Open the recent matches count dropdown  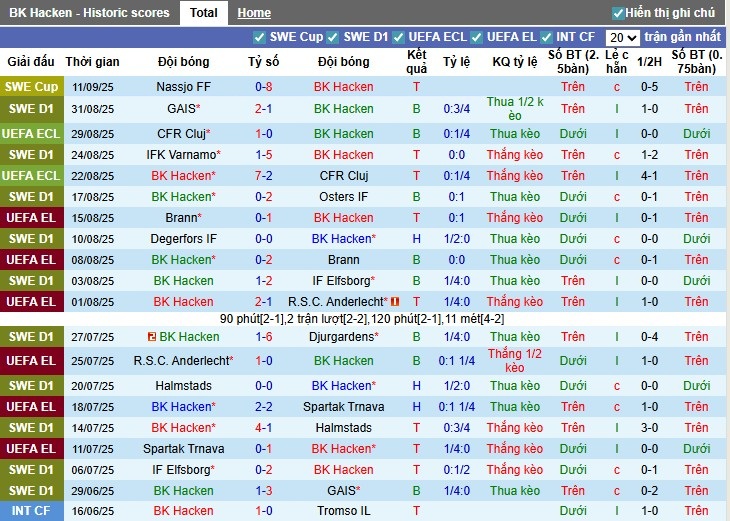tap(623, 37)
